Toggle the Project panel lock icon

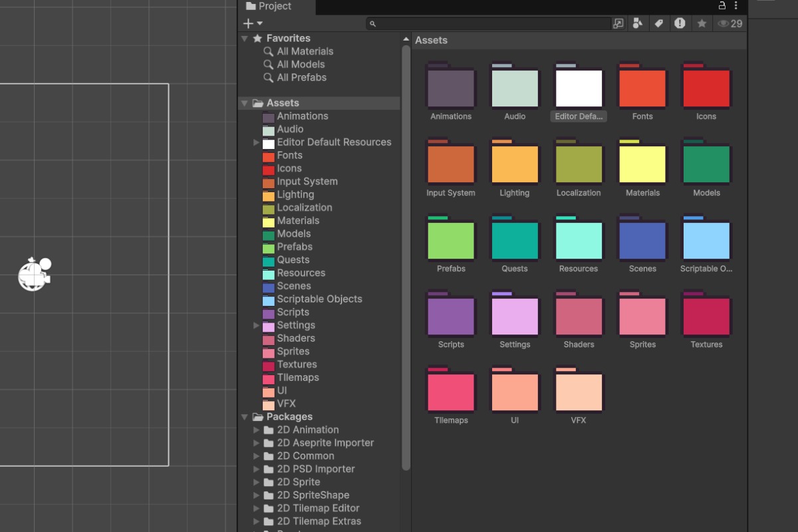[722, 6]
